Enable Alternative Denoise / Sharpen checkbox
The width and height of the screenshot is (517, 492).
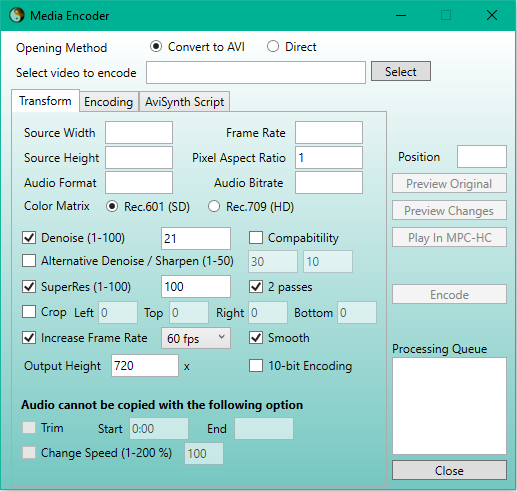(x=29, y=261)
